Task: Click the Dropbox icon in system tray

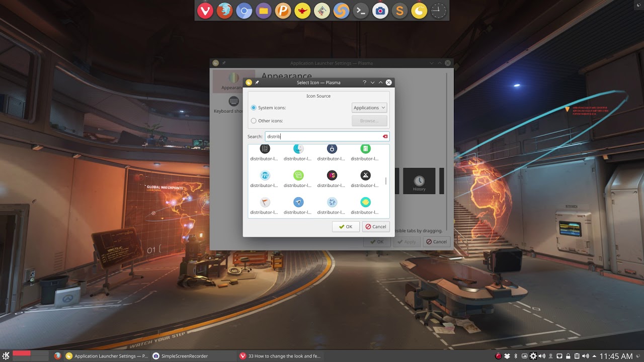Action: point(507,356)
